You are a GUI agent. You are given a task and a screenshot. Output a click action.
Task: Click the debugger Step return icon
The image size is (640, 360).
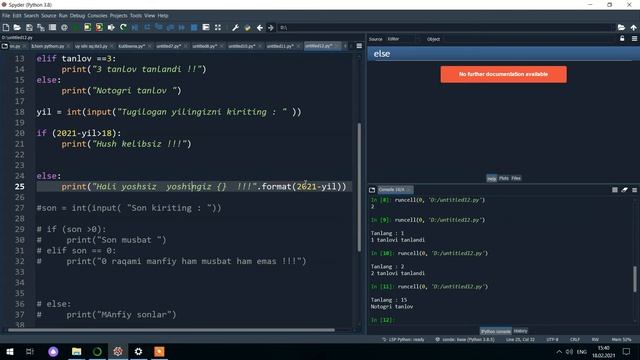[x=171, y=27]
